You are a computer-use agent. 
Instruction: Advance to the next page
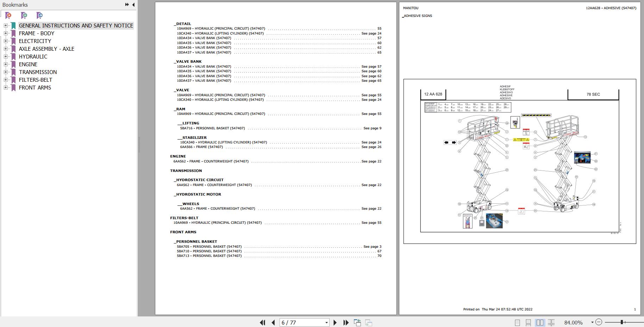[x=335, y=322]
